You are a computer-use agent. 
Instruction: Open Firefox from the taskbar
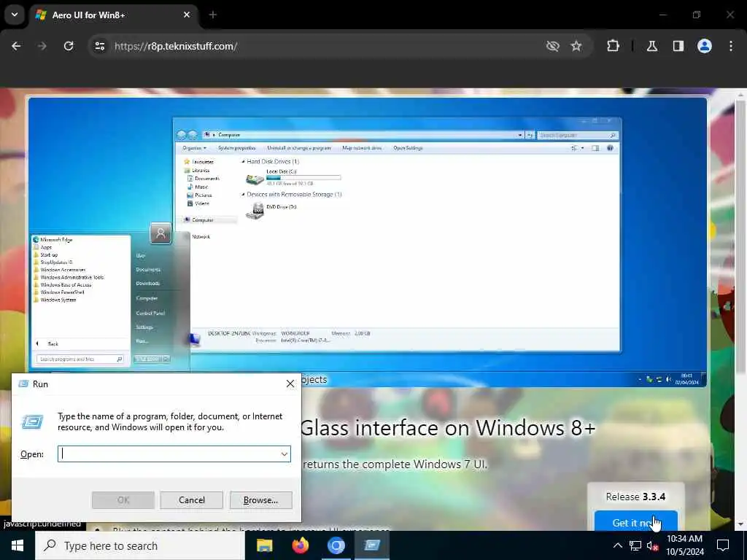(x=300, y=545)
